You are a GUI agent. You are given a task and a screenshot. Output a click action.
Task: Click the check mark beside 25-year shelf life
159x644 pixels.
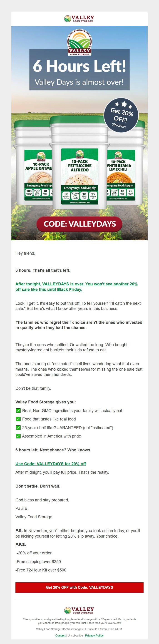pyautogui.click(x=18, y=428)
